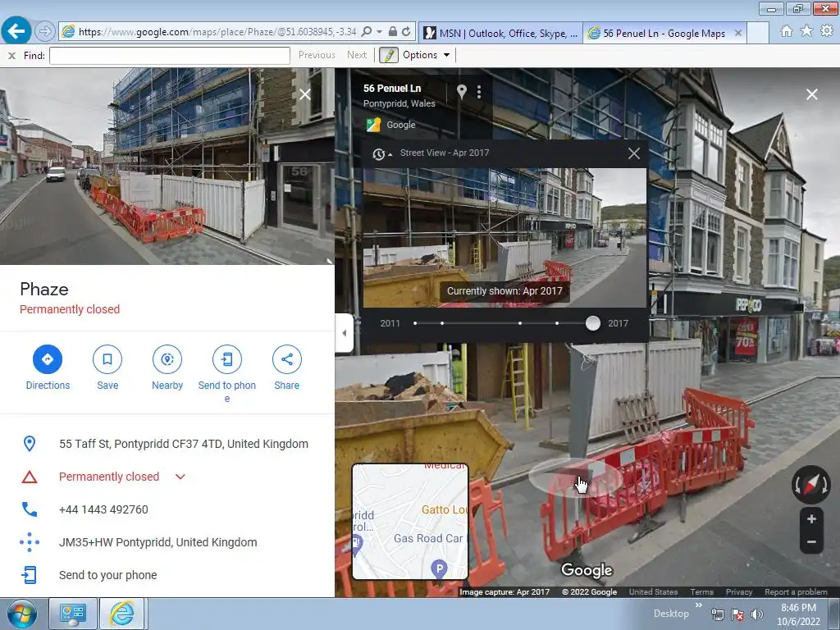
Task: Select the second timeline dot after 2011
Action: [x=442, y=323]
